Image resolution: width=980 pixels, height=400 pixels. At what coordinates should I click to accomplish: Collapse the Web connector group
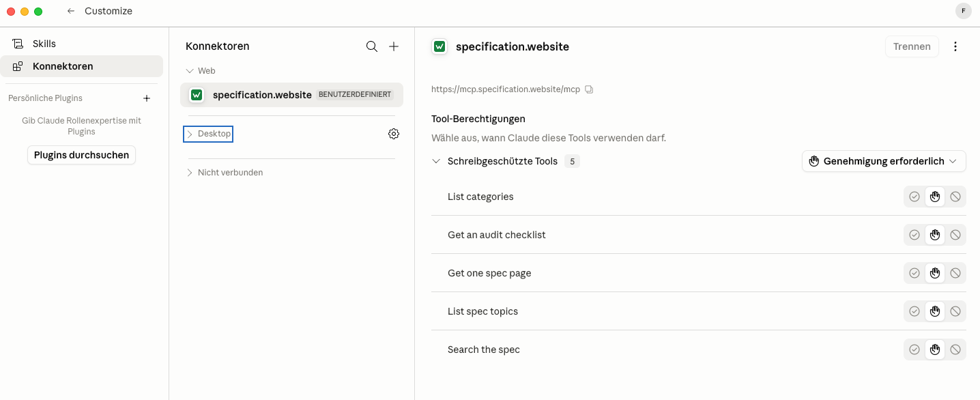click(x=201, y=71)
